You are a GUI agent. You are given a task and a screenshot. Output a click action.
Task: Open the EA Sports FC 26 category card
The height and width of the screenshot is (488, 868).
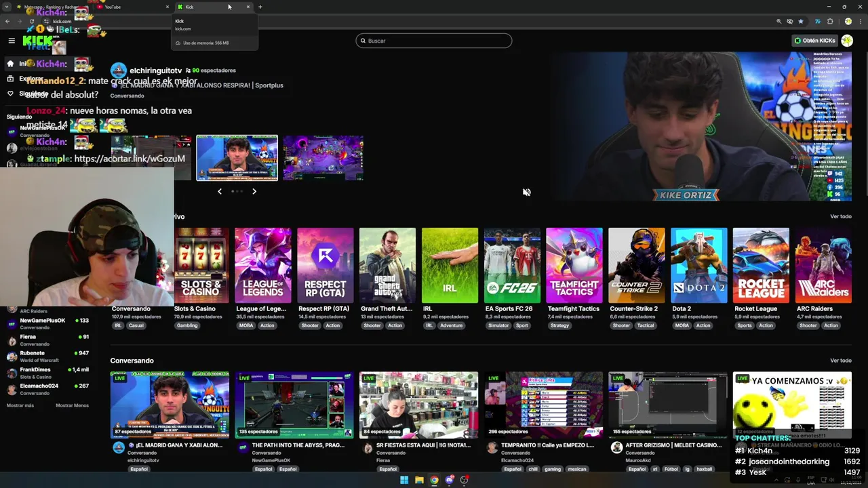coord(512,266)
